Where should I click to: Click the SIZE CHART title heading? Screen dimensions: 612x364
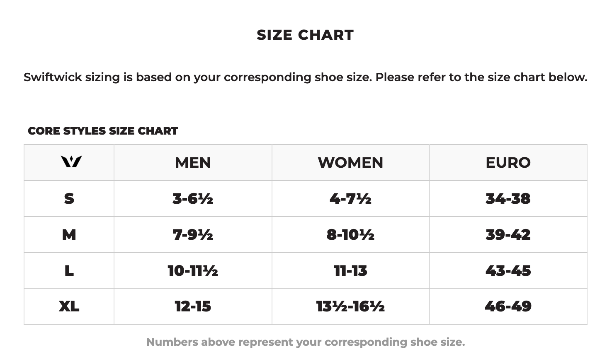tap(305, 35)
